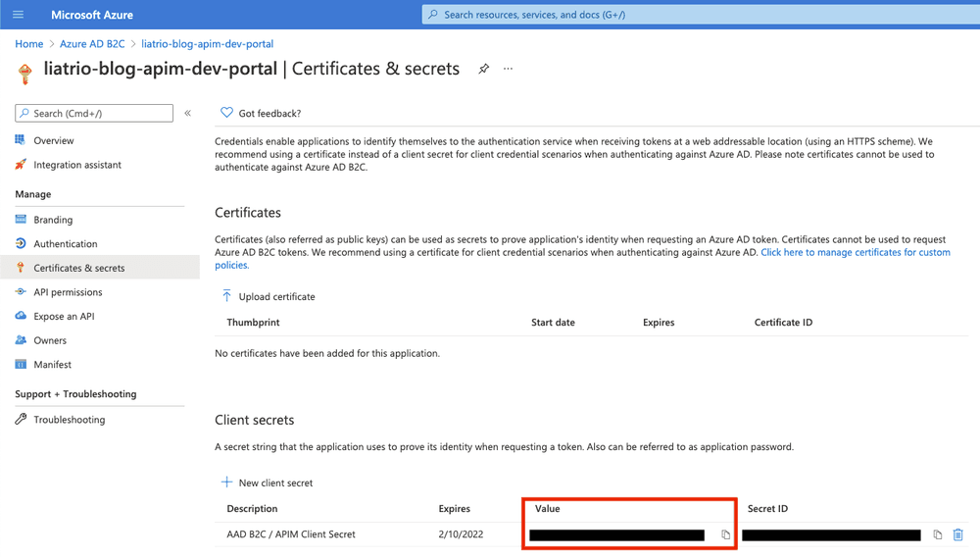Focus the sidebar Search (Cmd+/) field
980x558 pixels.
(94, 113)
